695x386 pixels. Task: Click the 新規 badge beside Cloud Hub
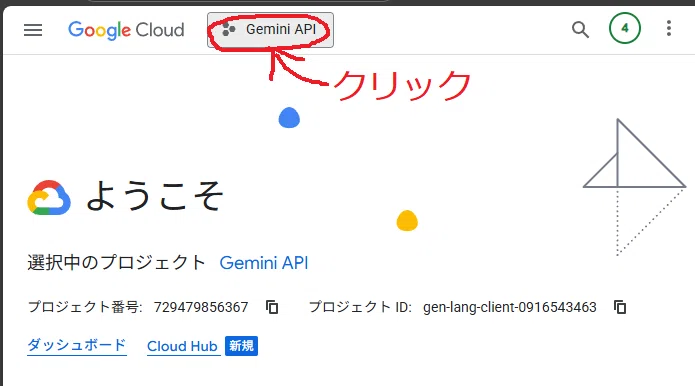click(x=241, y=346)
